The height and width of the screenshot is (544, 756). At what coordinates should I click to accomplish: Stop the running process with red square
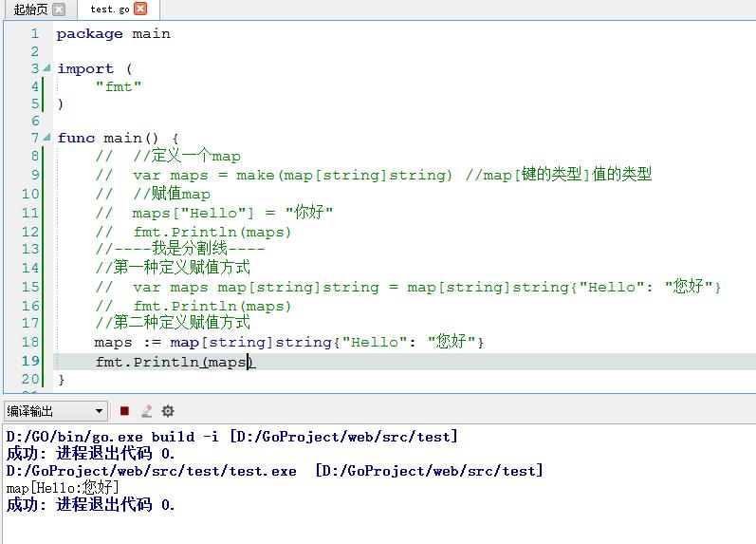[124, 411]
